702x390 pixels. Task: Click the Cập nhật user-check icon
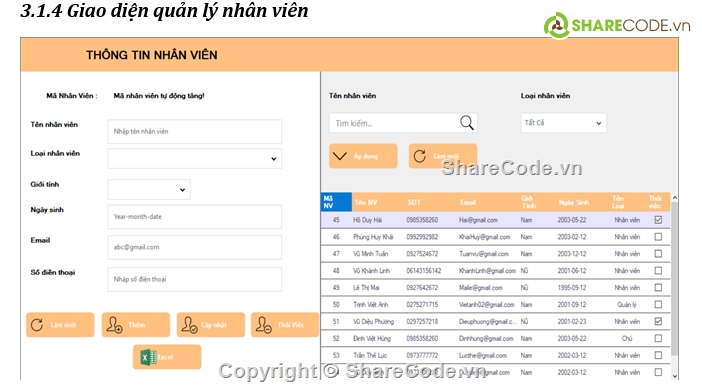coord(189,325)
